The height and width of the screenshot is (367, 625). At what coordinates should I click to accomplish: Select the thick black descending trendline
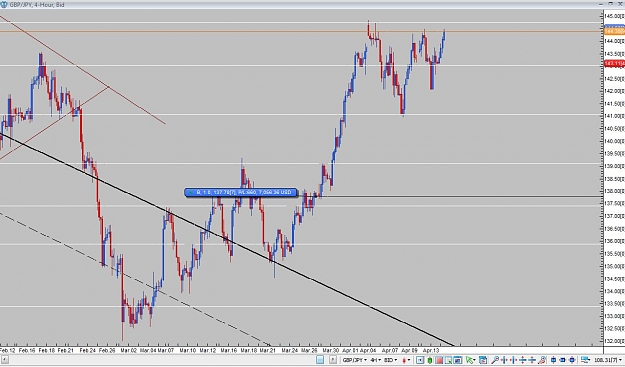227,240
